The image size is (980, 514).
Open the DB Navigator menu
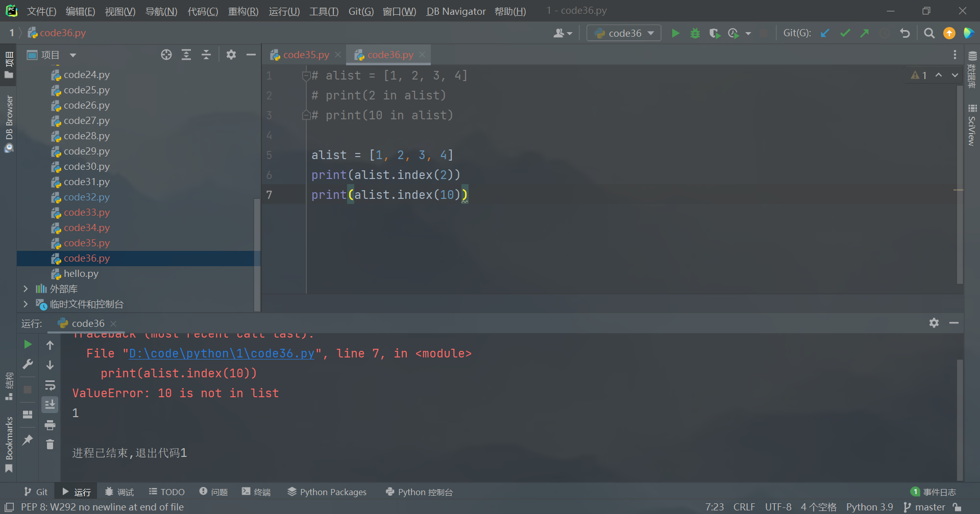tap(456, 11)
